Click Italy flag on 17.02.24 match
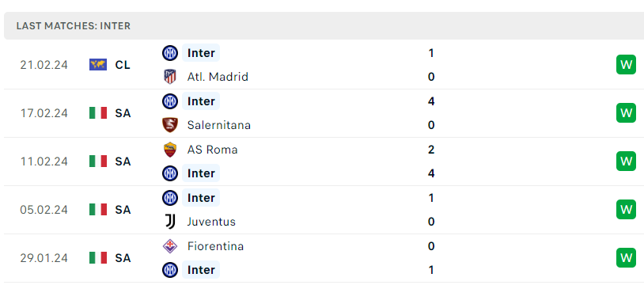 click(x=98, y=113)
